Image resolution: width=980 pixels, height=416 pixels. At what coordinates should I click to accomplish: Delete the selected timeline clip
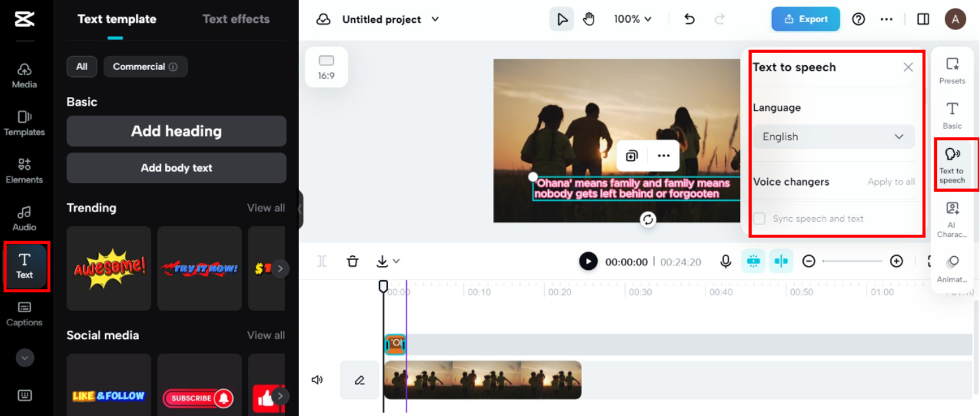(x=353, y=261)
